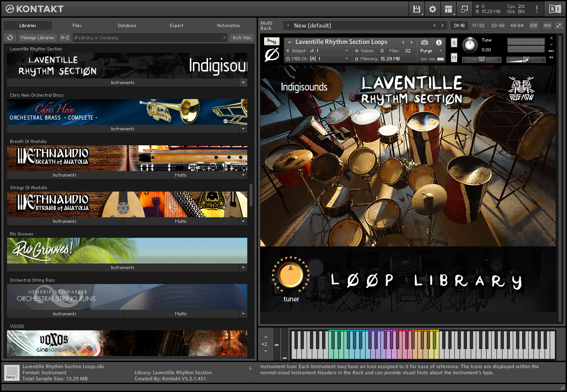This screenshot has width=567, height=392.
Task: Toggle the KSP script editor button
Action: coord(534,25)
